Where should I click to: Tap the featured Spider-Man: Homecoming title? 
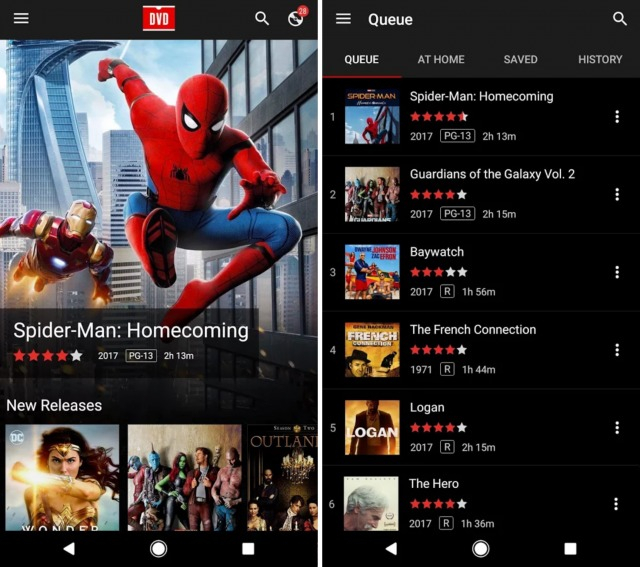pos(131,331)
